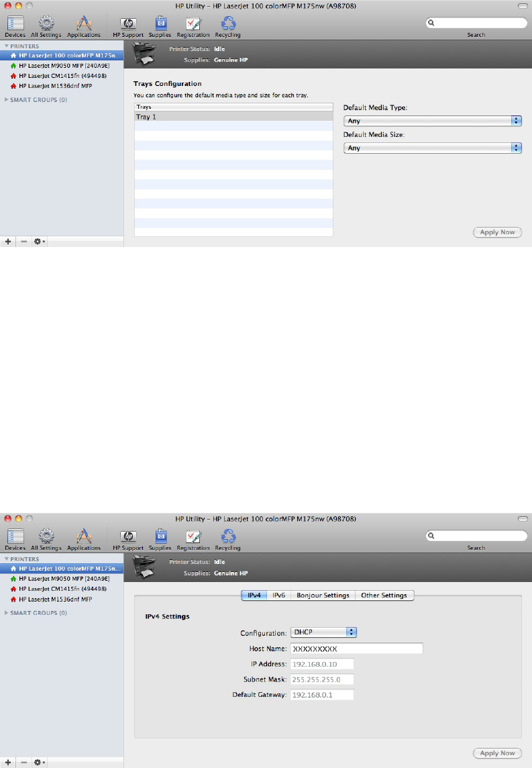Open Supplies in the IPv4 Settings window toolbar
Image resolution: width=532 pixels, height=768 pixels.
pyautogui.click(x=160, y=539)
